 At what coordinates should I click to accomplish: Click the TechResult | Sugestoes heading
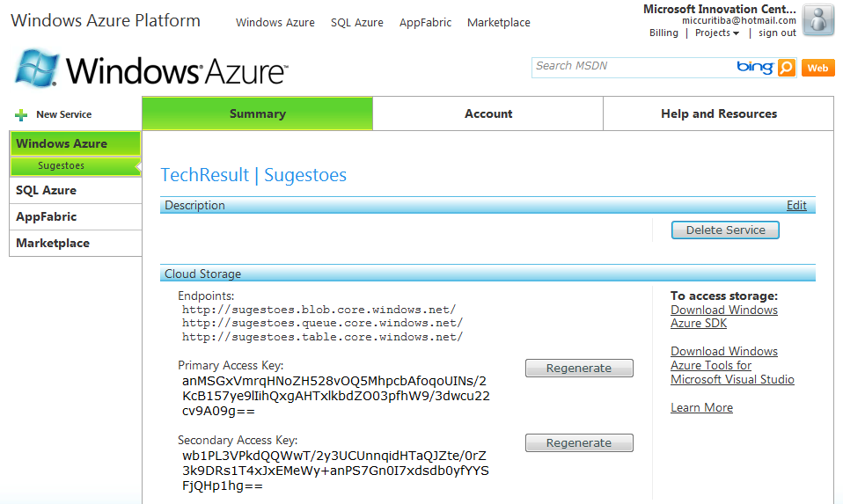253,175
